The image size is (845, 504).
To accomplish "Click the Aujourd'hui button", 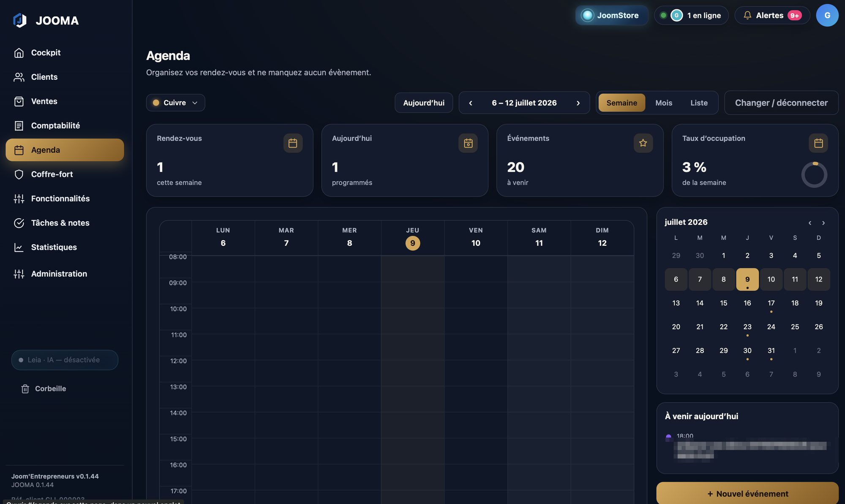I will [424, 103].
